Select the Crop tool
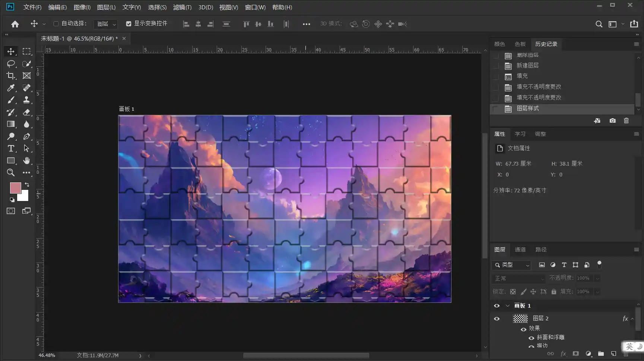 pos(11,76)
